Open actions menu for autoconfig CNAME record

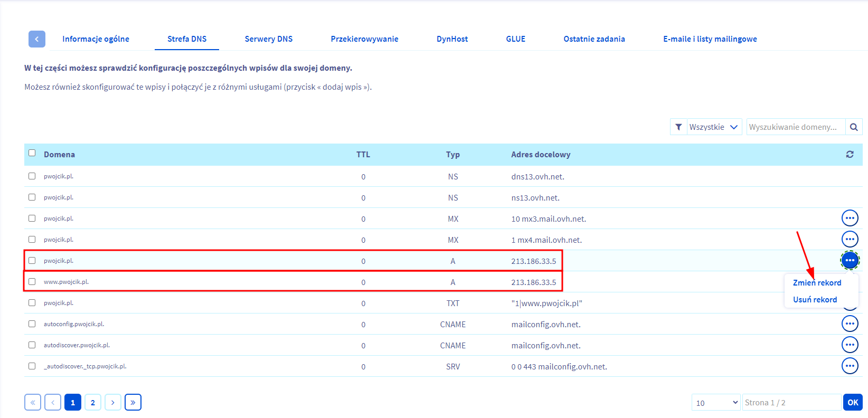pos(850,324)
